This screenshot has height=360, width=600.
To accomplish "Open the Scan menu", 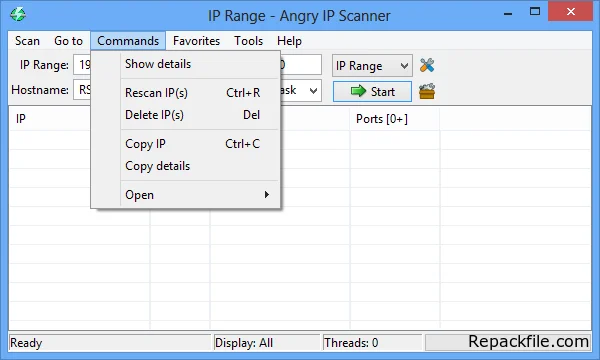I will pos(27,41).
